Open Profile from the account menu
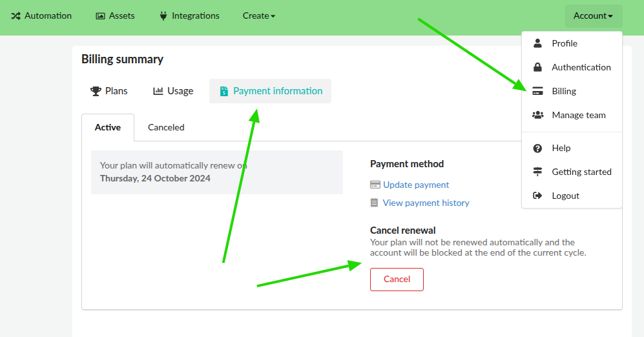This screenshot has height=337, width=644. click(x=564, y=43)
